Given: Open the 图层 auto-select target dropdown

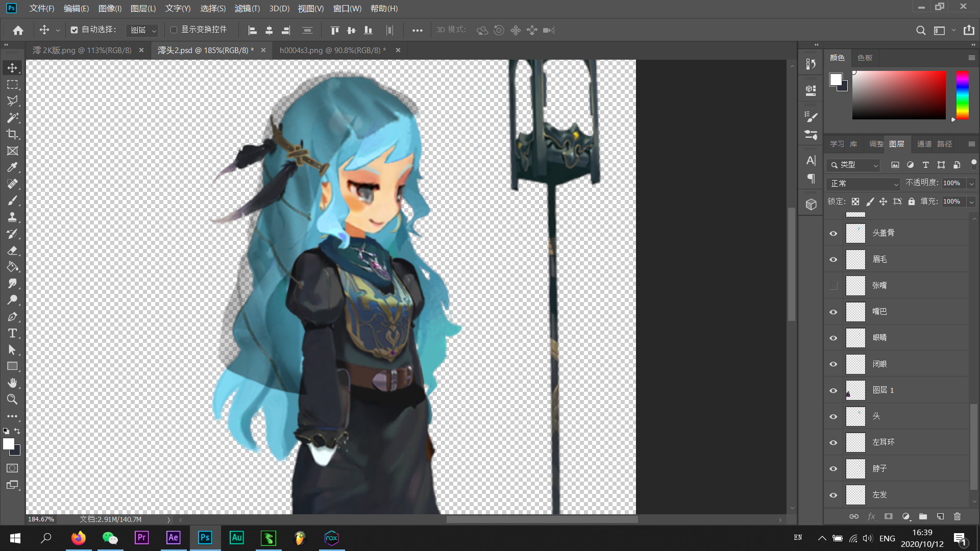Looking at the screenshot, I should pos(142,30).
